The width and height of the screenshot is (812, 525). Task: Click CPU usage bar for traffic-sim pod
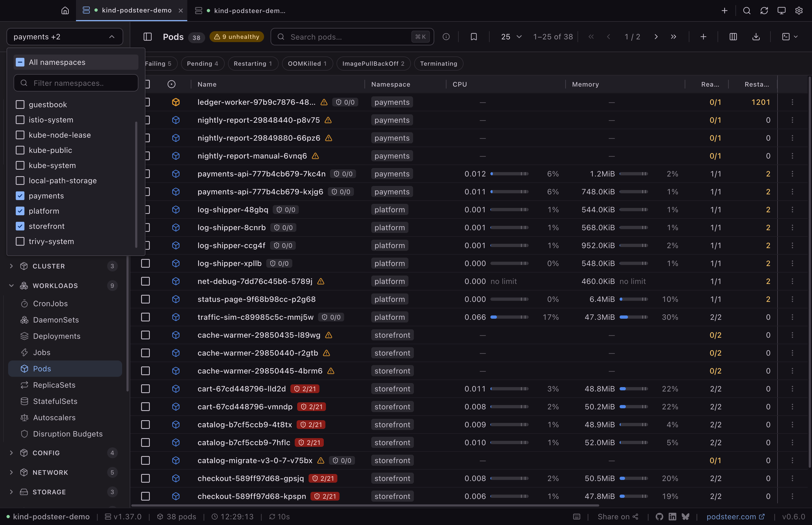click(509, 317)
